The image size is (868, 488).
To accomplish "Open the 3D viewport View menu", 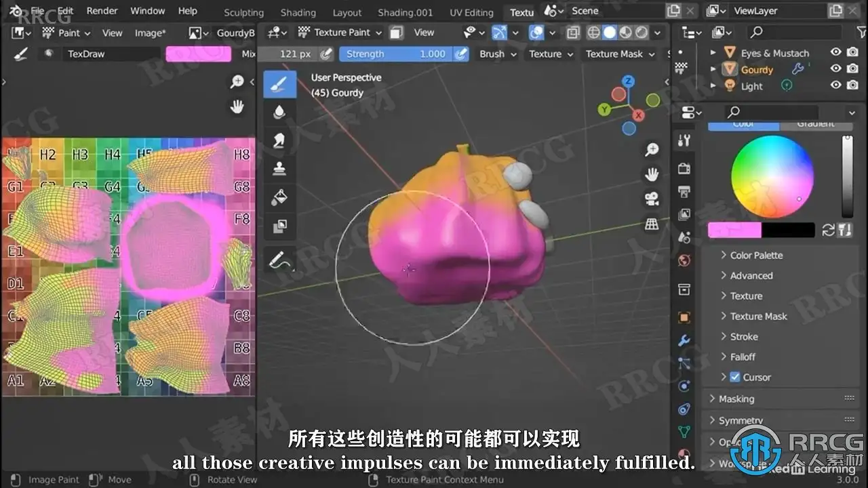I will (x=424, y=32).
